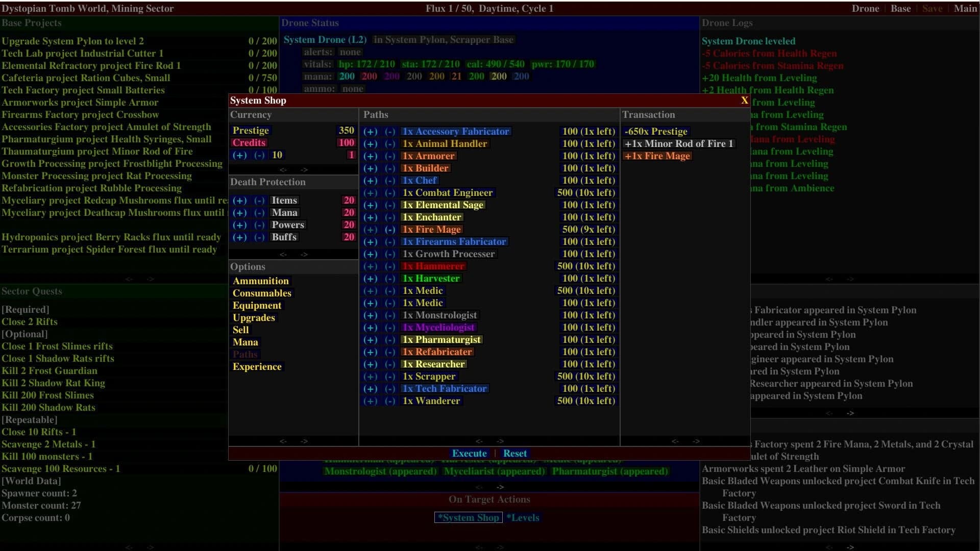Increase Scrapper path with (+)
This screenshot has height=551, width=980.
coord(371,377)
